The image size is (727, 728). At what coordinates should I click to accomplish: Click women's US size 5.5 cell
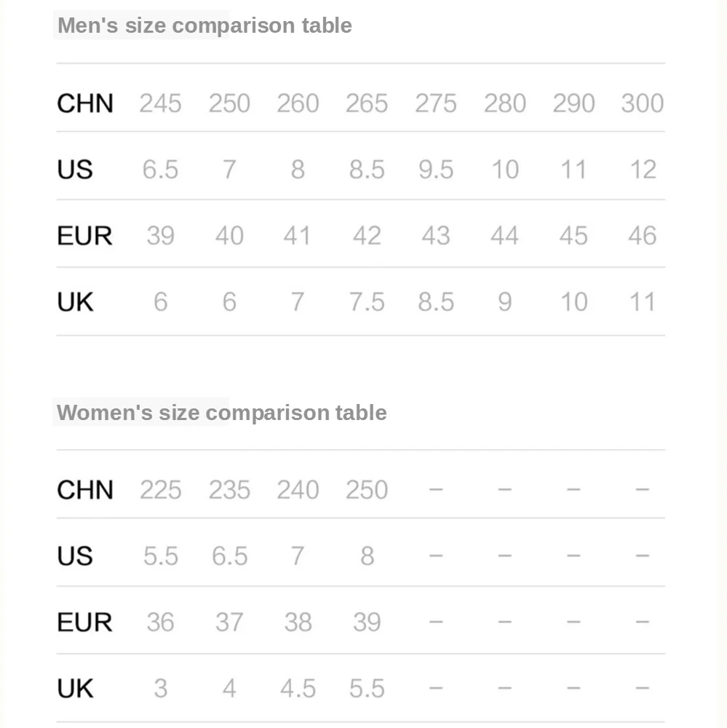click(x=161, y=555)
